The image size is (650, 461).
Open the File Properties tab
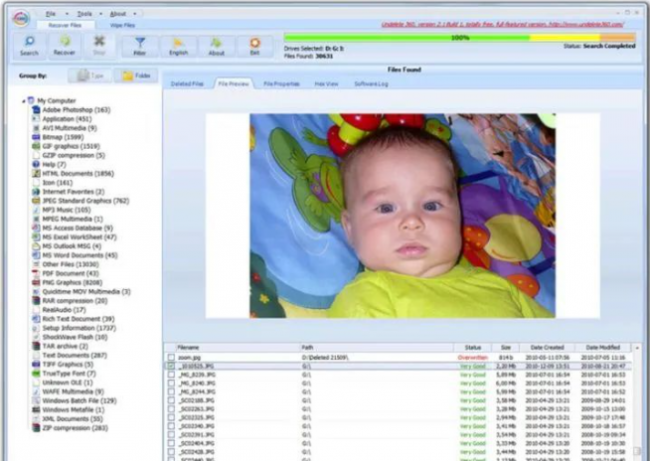pyautogui.click(x=281, y=84)
